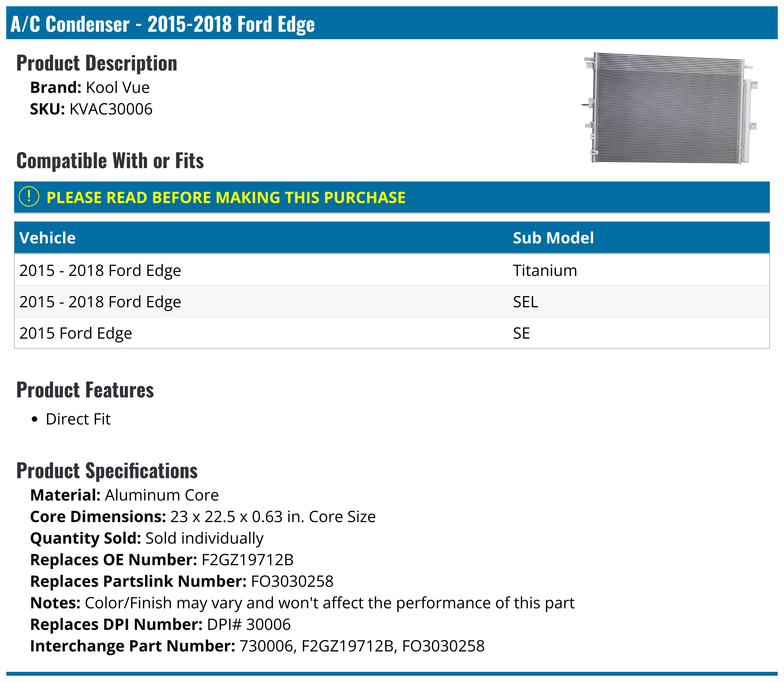Click the Vehicle column header
Screen dimensions: 784x682
pyautogui.click(x=47, y=238)
